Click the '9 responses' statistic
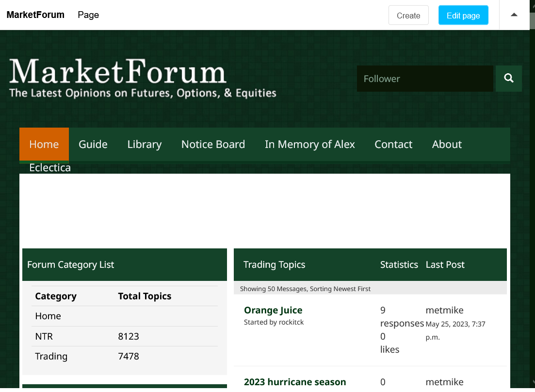This screenshot has height=392, width=535. pyautogui.click(x=402, y=316)
